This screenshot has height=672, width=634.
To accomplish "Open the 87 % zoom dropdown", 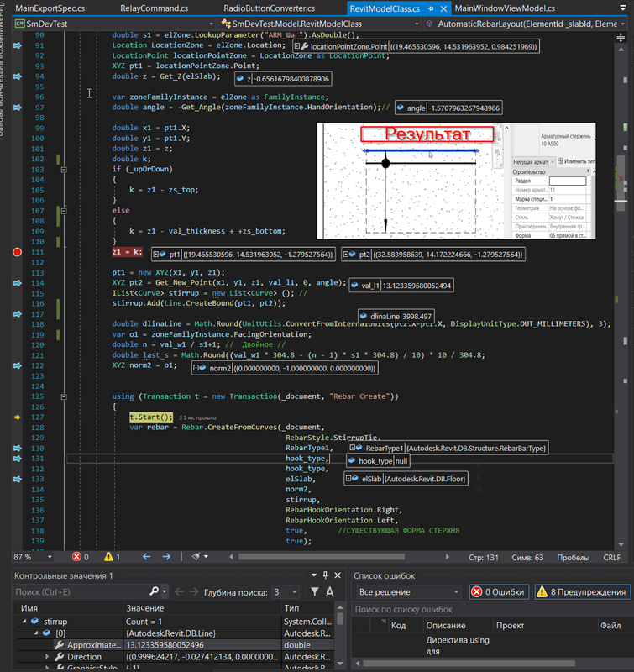I will 50,557.
